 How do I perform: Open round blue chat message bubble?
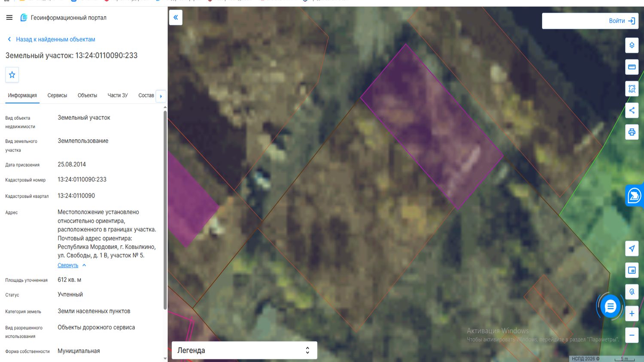[610, 306]
